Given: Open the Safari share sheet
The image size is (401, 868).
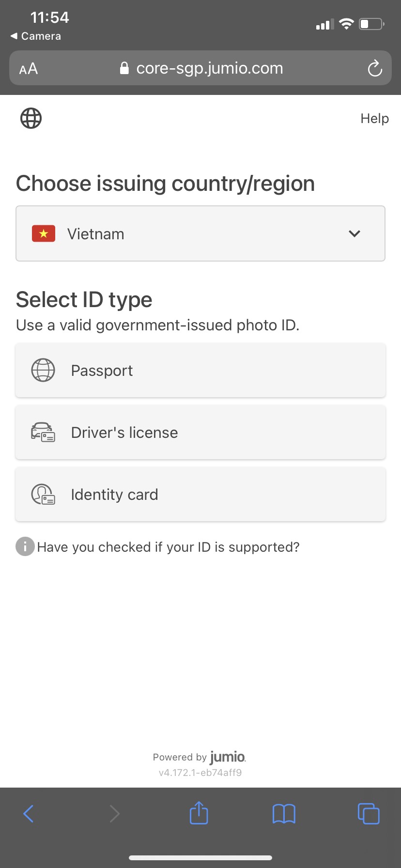Looking at the screenshot, I should coord(199,813).
